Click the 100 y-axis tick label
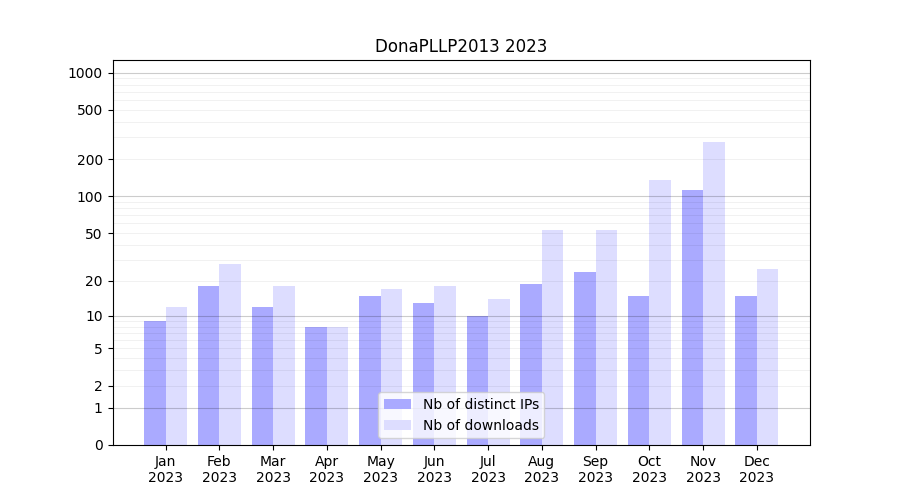 pyautogui.click(x=90, y=197)
